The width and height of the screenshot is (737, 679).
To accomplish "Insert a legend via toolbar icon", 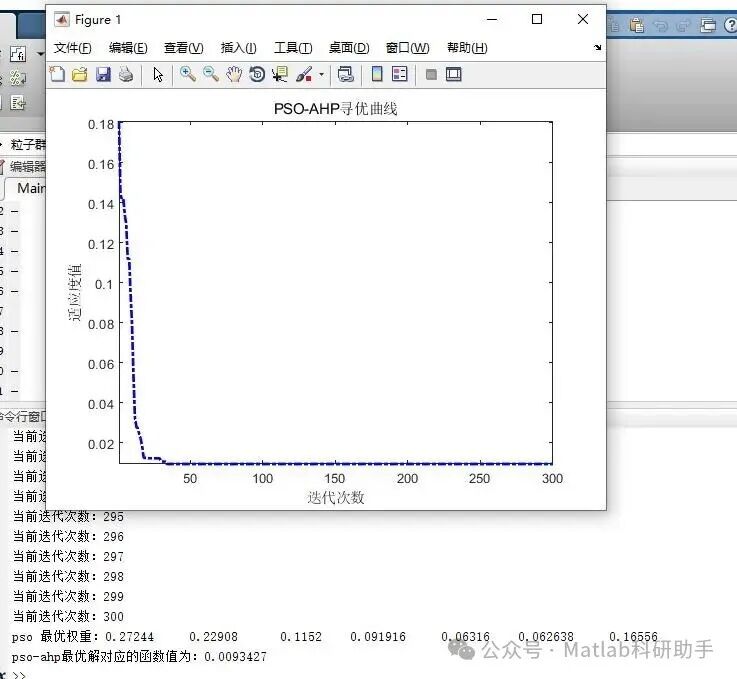I will click(400, 74).
